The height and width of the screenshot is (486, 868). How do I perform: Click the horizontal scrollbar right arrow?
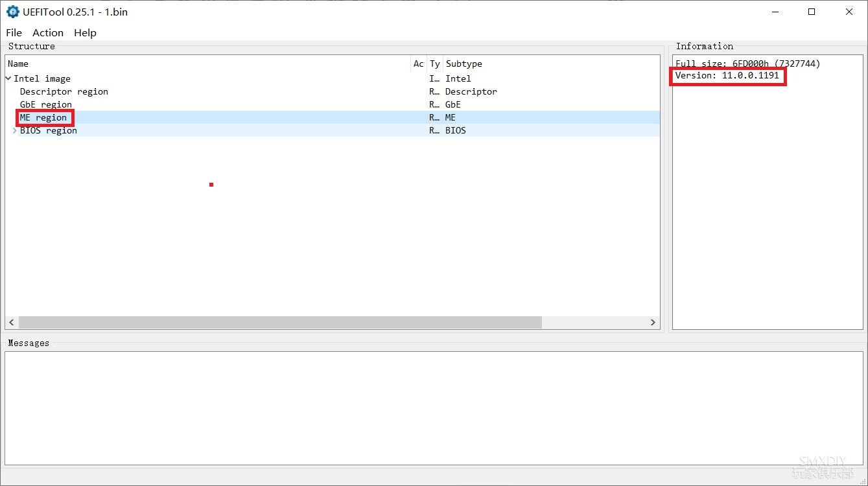coord(653,322)
